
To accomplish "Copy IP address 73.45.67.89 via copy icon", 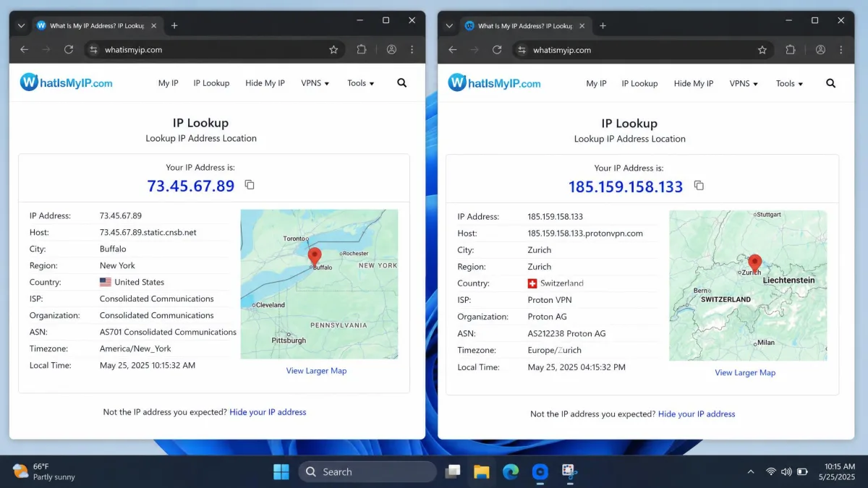I will (x=250, y=185).
